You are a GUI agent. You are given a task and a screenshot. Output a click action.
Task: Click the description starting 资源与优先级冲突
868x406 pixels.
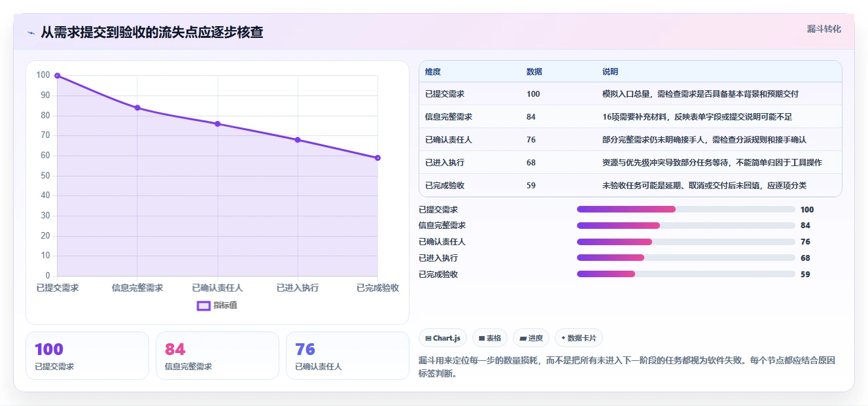pyautogui.click(x=712, y=163)
